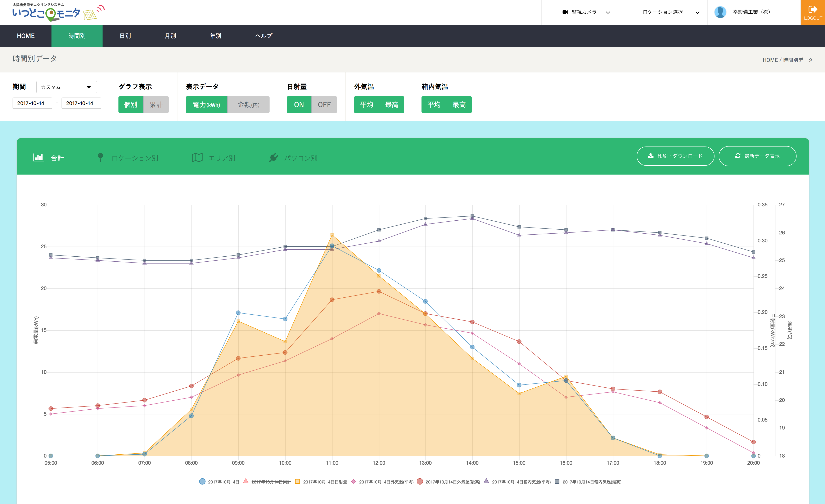Click the 09:00 blue power generation point
825x504 pixels.
point(238,313)
